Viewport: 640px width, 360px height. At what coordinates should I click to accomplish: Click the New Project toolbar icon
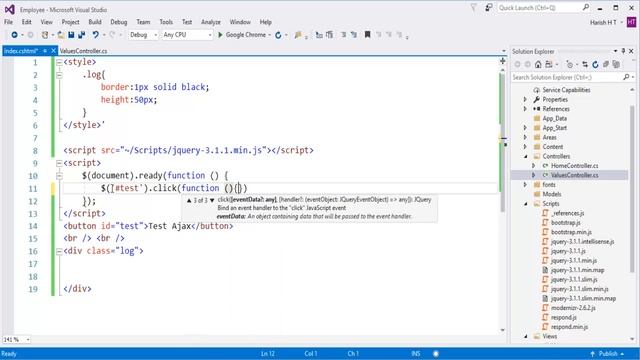[45, 35]
